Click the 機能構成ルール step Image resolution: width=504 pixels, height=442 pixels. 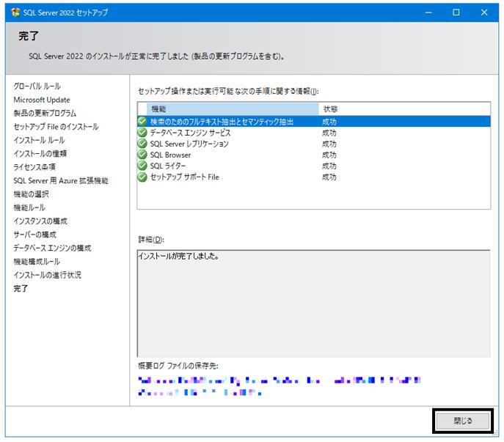click(37, 262)
